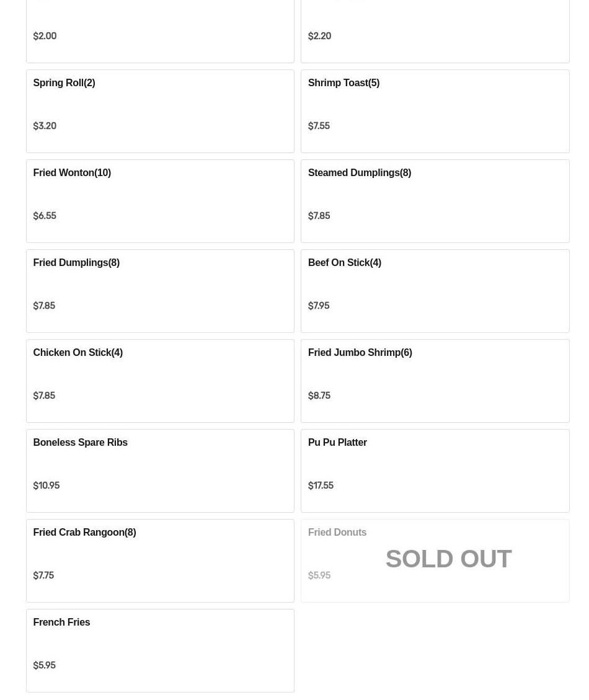589x700 pixels.
Task: Select the Shrimp Toast(5) item card
Action: (435, 110)
